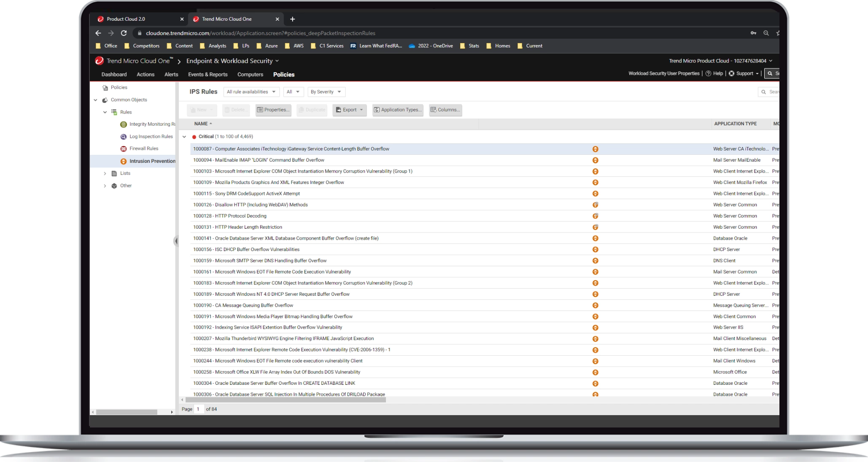Click the Properties... button
The image size is (868, 462).
(273, 110)
